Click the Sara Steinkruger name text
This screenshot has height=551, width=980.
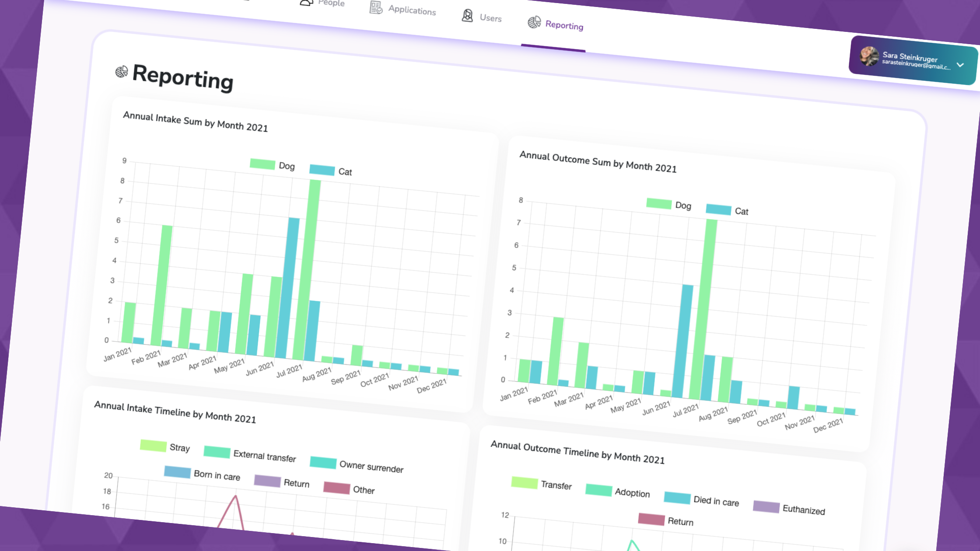point(910,57)
